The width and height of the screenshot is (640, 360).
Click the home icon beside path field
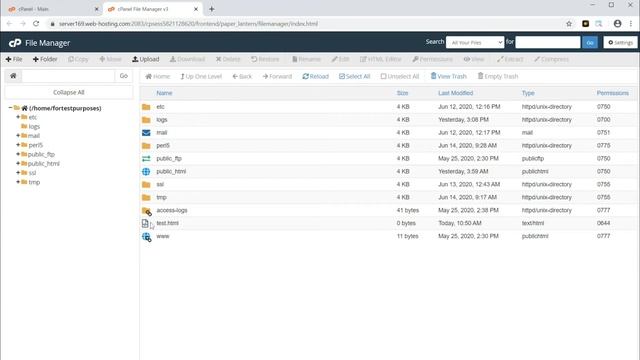click(x=13, y=76)
